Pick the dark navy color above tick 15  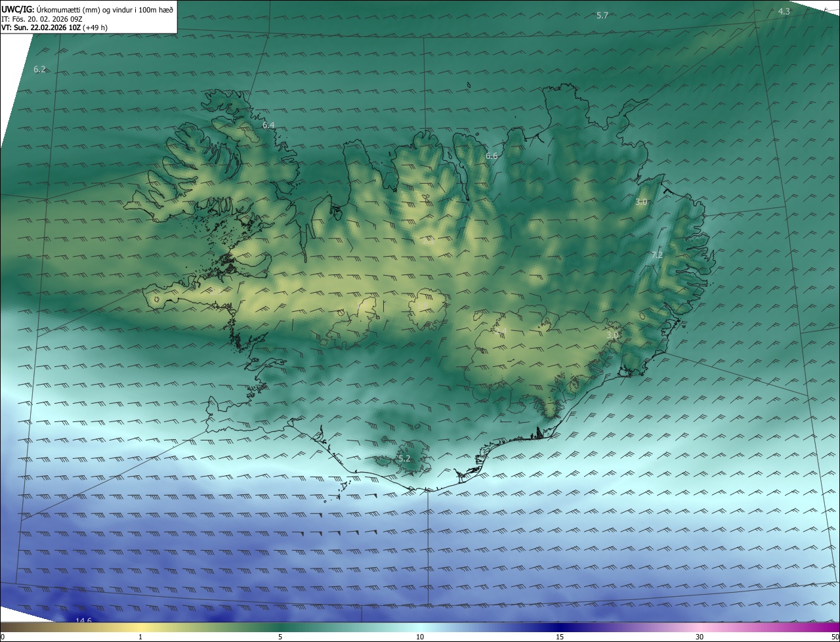coord(560,628)
